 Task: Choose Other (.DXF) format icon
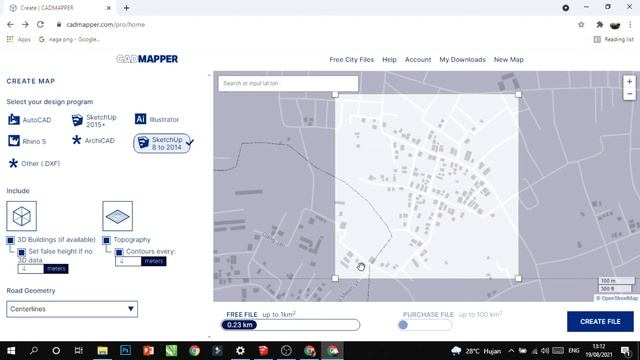(x=13, y=163)
